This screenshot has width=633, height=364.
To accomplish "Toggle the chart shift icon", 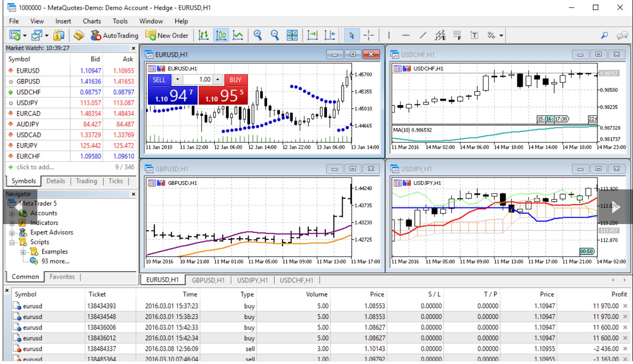I will 330,35.
